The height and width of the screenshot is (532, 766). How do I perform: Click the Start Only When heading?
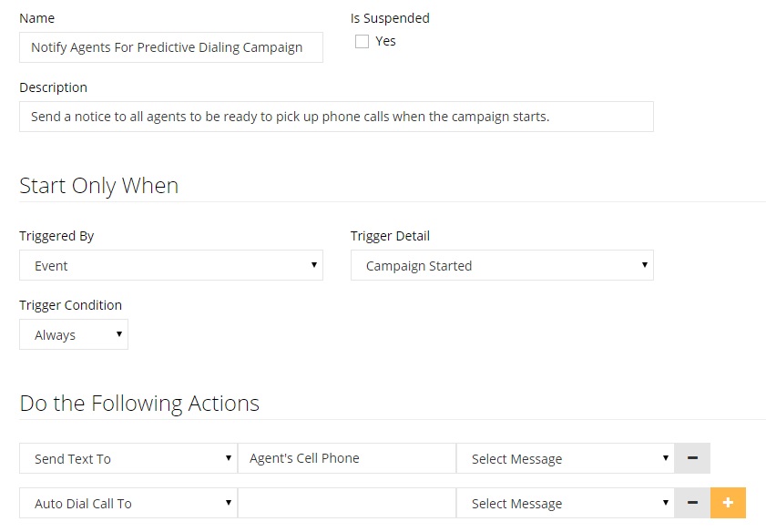click(x=98, y=186)
